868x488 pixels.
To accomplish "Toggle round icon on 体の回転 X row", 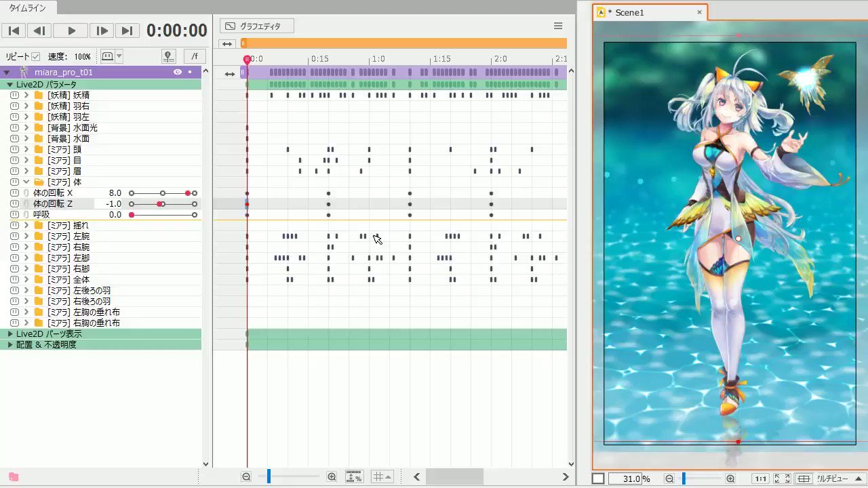I will point(14,193).
